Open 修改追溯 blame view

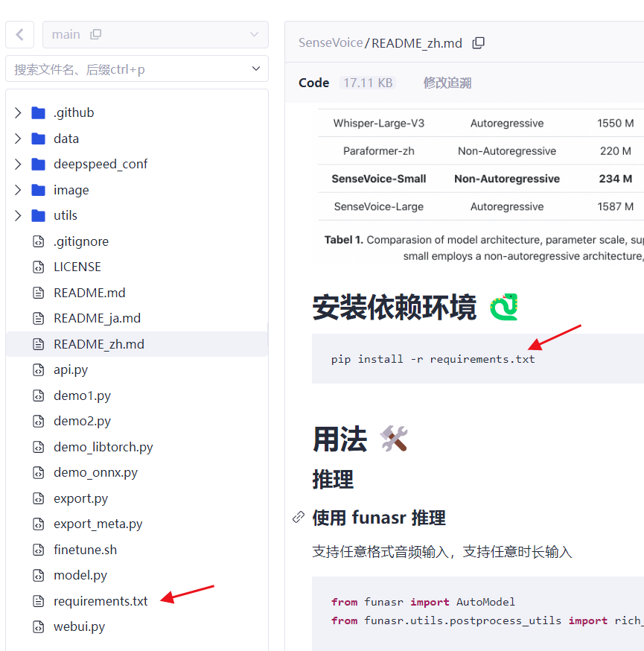(x=447, y=83)
